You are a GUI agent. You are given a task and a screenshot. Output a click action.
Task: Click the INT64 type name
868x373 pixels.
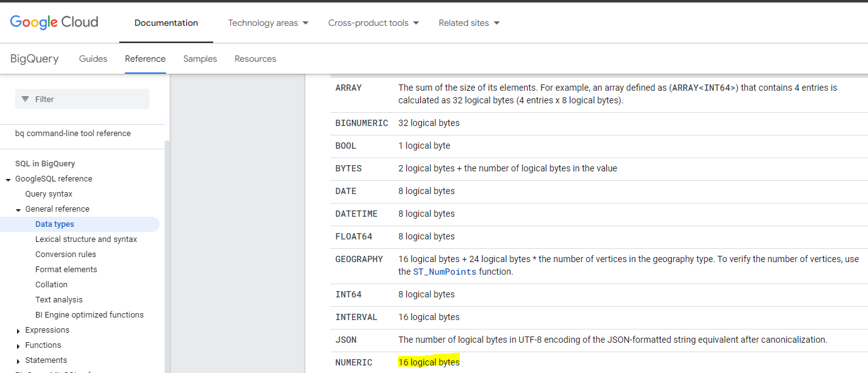pyautogui.click(x=349, y=294)
